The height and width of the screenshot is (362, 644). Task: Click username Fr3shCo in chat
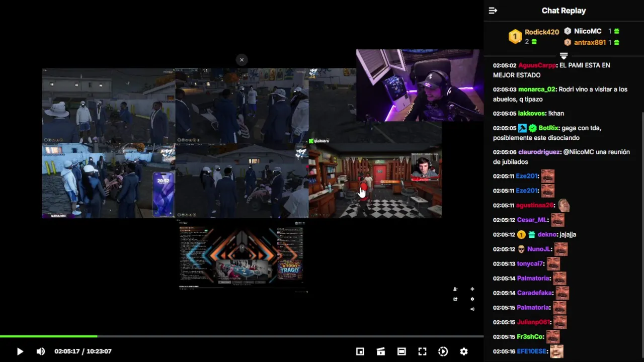530,337
